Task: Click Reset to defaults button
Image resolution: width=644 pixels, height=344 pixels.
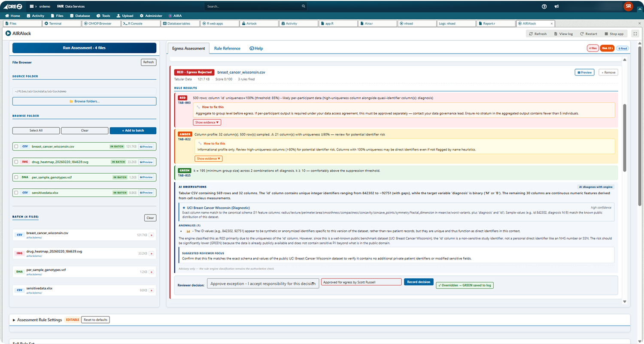Action: tap(95, 320)
